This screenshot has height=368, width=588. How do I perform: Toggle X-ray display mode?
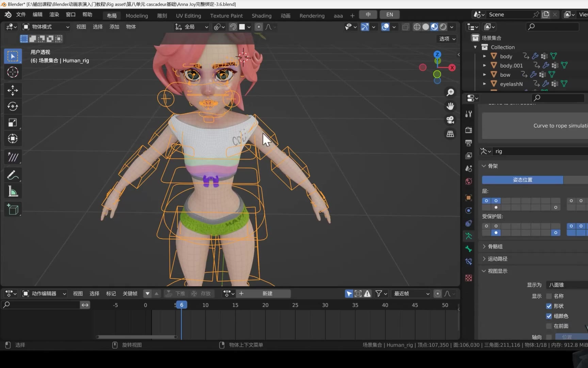[x=406, y=27]
